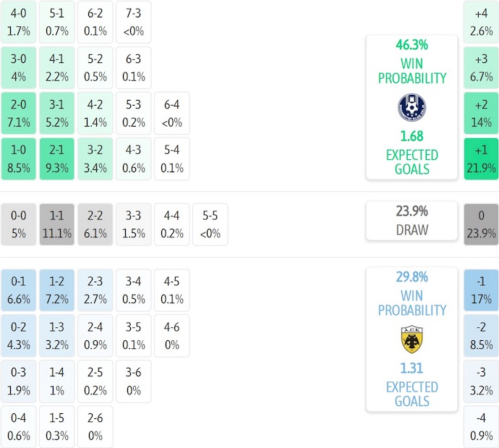This screenshot has width=499, height=448.
Task: Click the 29.8% win probability text
Action: coord(411,276)
